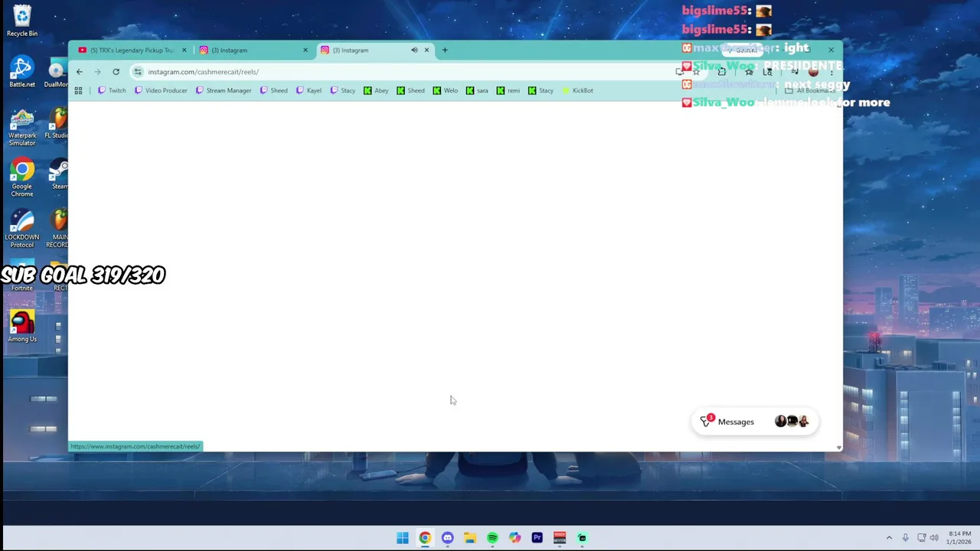Open Copilot from the taskbar
The height and width of the screenshot is (551, 980).
pyautogui.click(x=514, y=538)
